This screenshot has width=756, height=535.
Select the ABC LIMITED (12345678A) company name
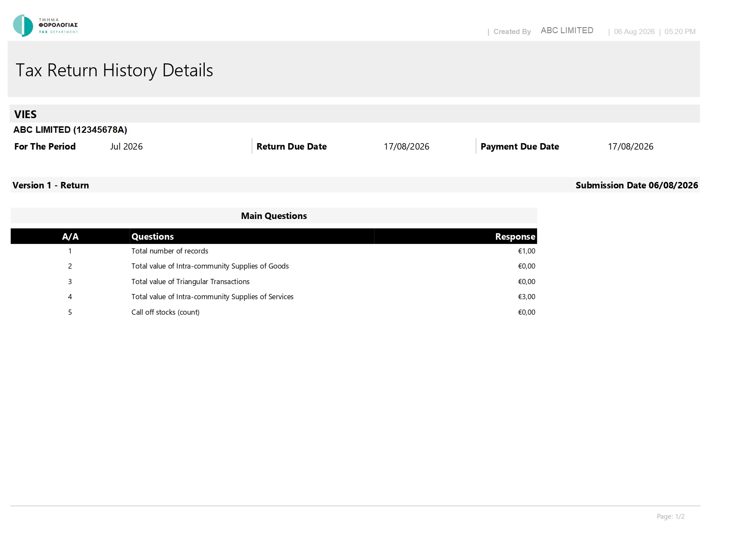tap(70, 130)
